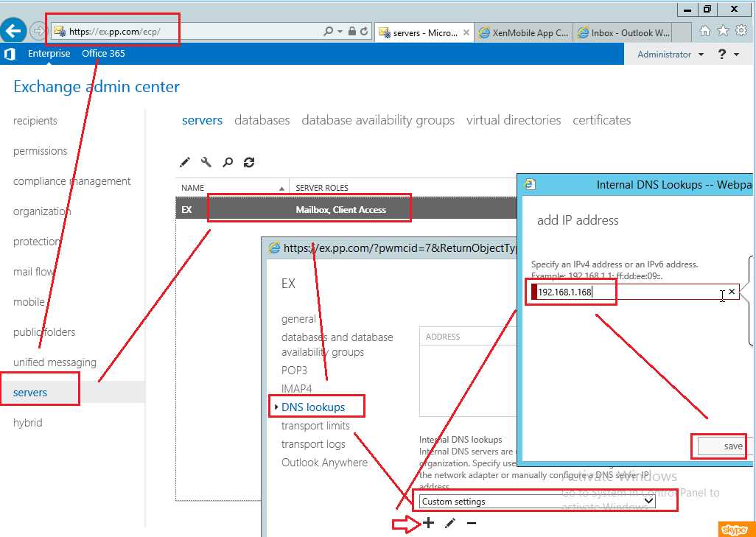Open permissions in the left navigation
Image resolution: width=756 pixels, height=537 pixels.
[x=40, y=151]
